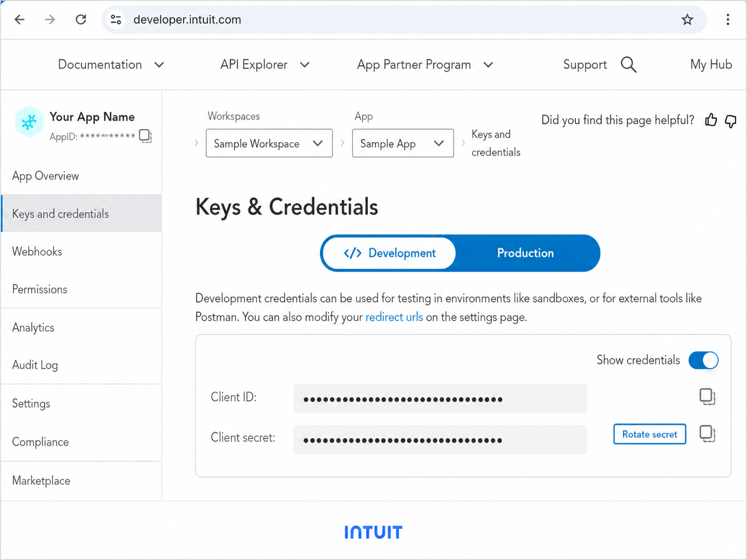Click the app logo hexagon icon

tap(29, 122)
